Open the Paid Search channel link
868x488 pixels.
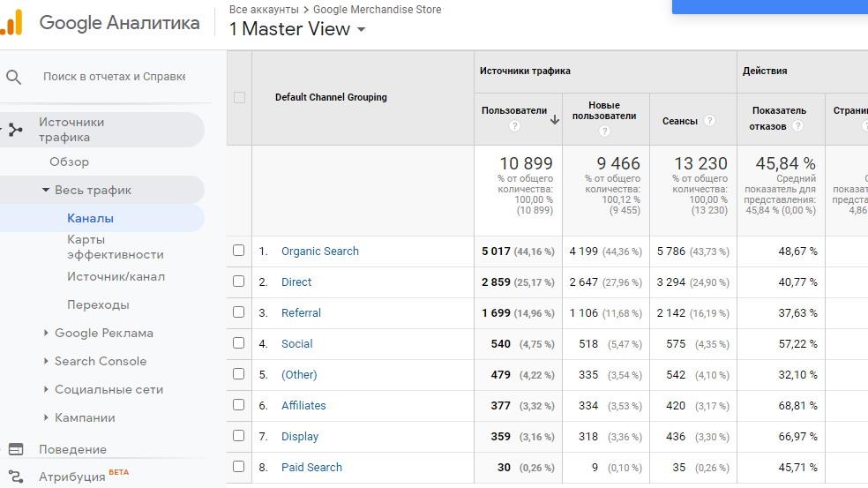(x=311, y=468)
